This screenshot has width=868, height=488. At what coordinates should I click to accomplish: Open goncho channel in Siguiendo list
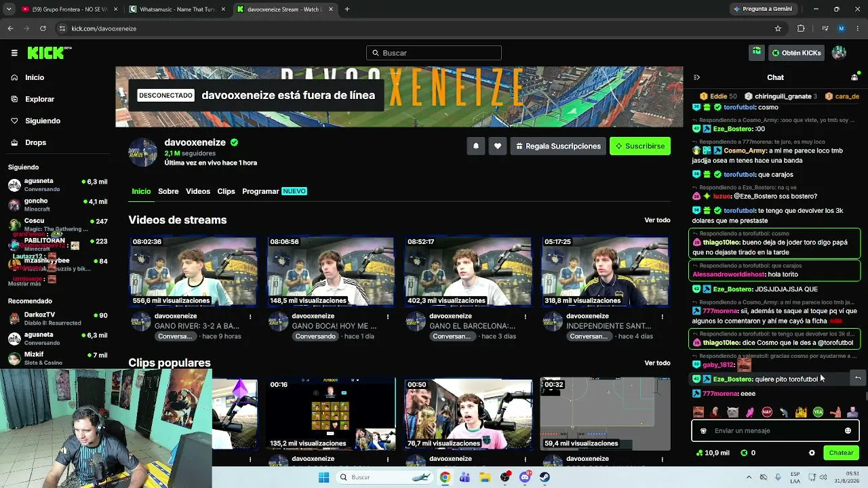point(58,205)
